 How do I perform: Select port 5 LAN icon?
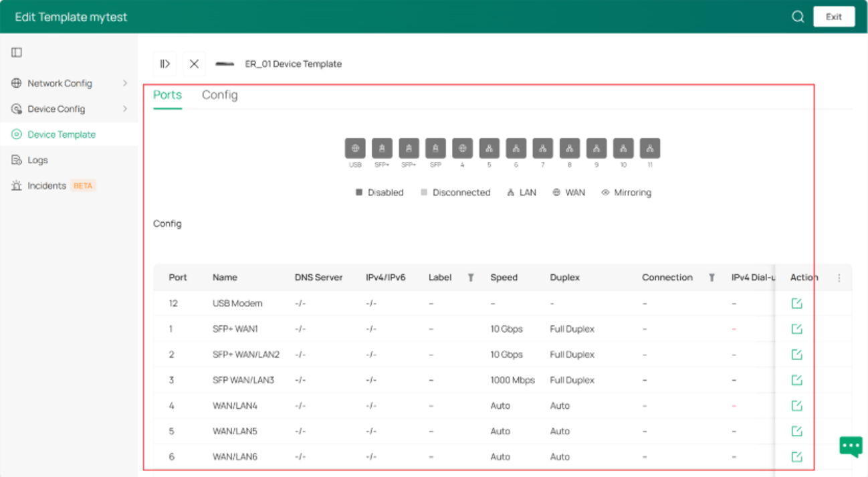[x=489, y=149]
